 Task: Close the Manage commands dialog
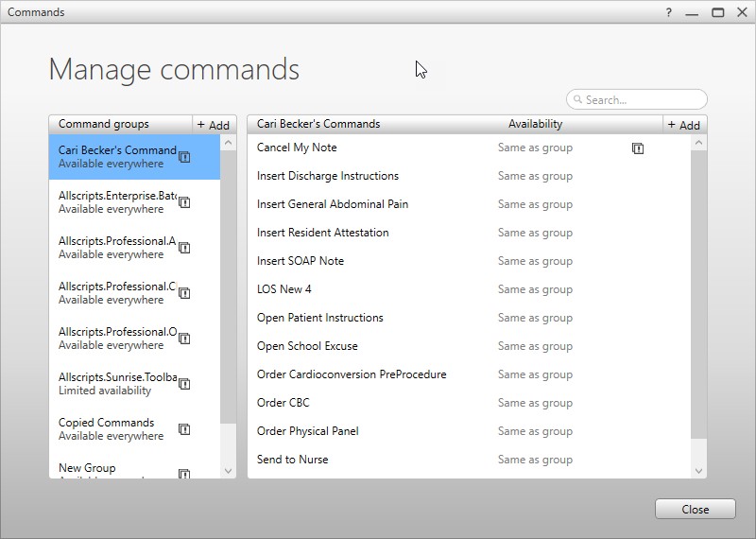pos(695,509)
